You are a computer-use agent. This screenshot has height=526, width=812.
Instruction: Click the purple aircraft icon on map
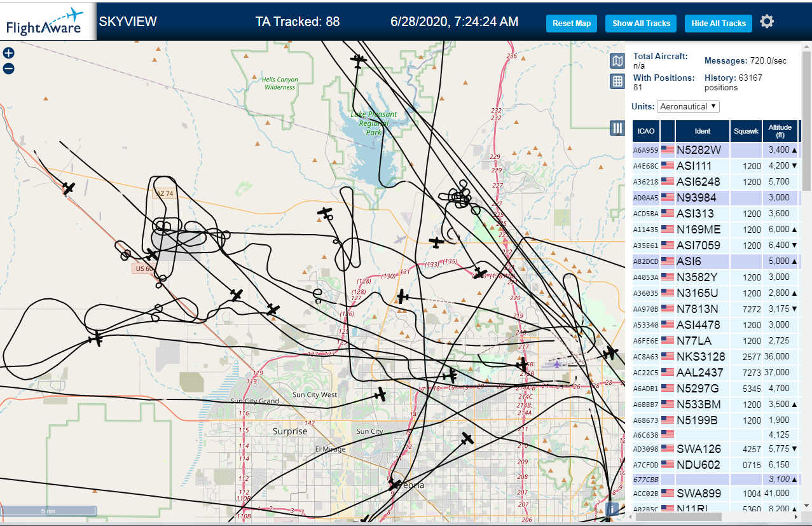[x=558, y=364]
